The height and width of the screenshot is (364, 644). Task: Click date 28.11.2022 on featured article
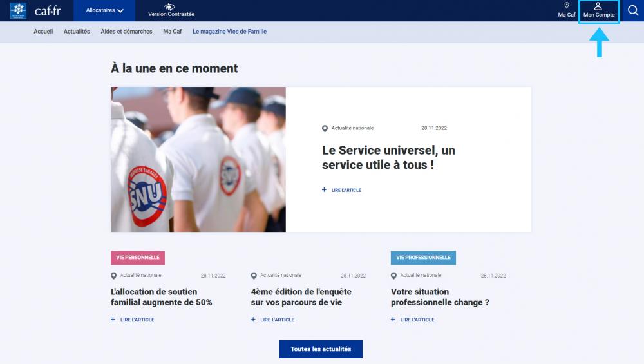[x=434, y=128]
